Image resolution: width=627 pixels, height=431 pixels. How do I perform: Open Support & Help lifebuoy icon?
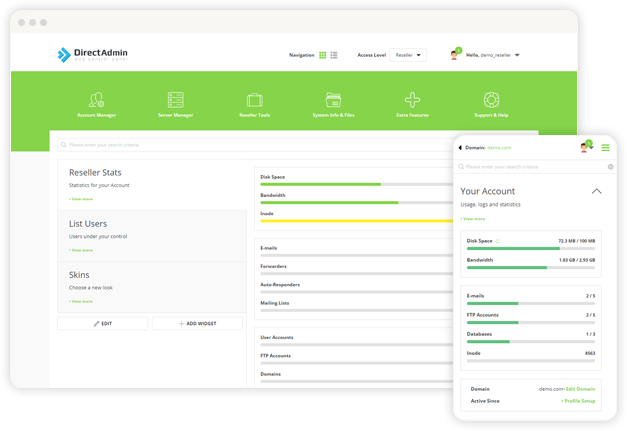[491, 100]
